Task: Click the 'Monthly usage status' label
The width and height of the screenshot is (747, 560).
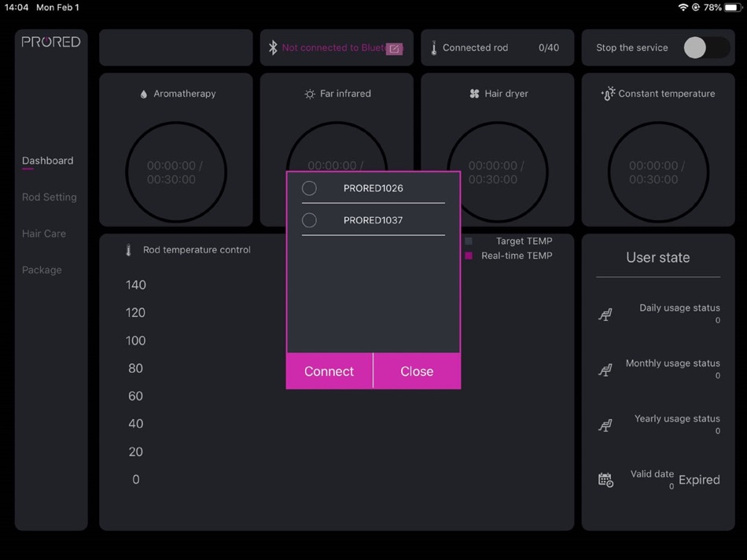Action: [672, 363]
